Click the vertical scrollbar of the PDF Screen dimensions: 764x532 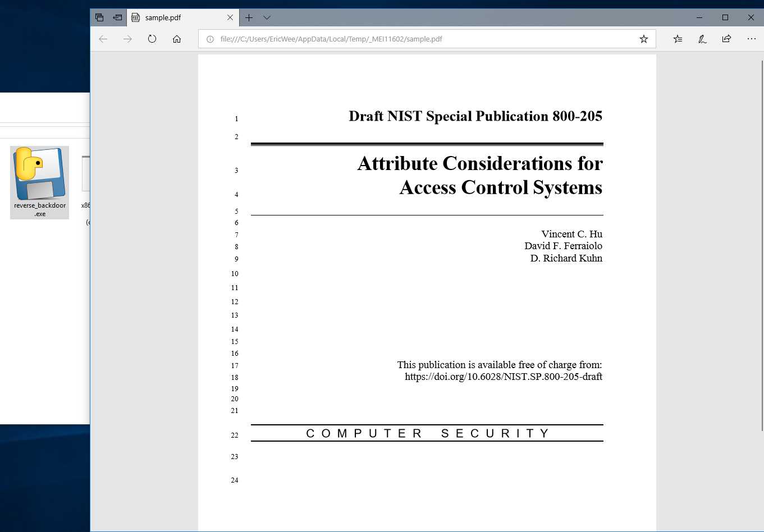761,245
